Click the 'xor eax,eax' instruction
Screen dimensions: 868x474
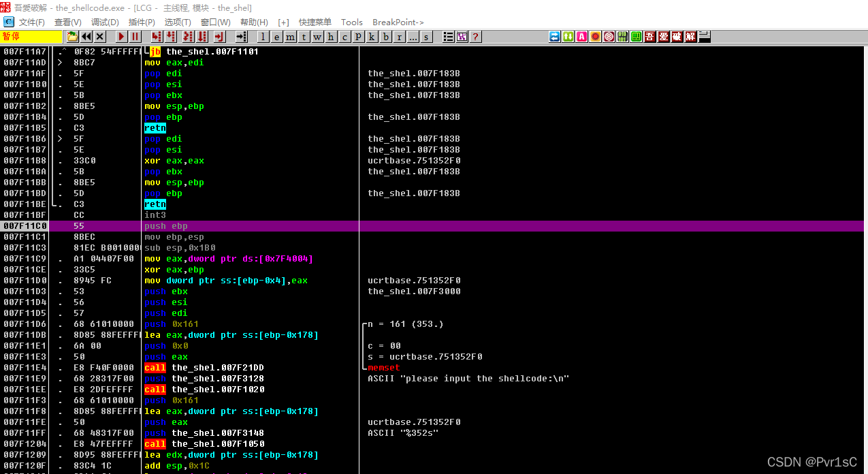point(174,161)
